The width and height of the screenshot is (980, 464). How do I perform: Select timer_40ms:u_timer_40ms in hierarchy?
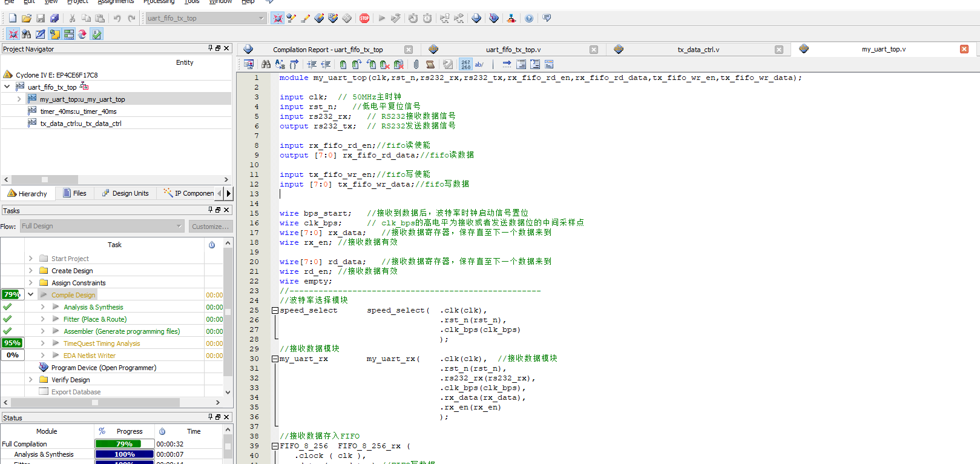pos(78,111)
